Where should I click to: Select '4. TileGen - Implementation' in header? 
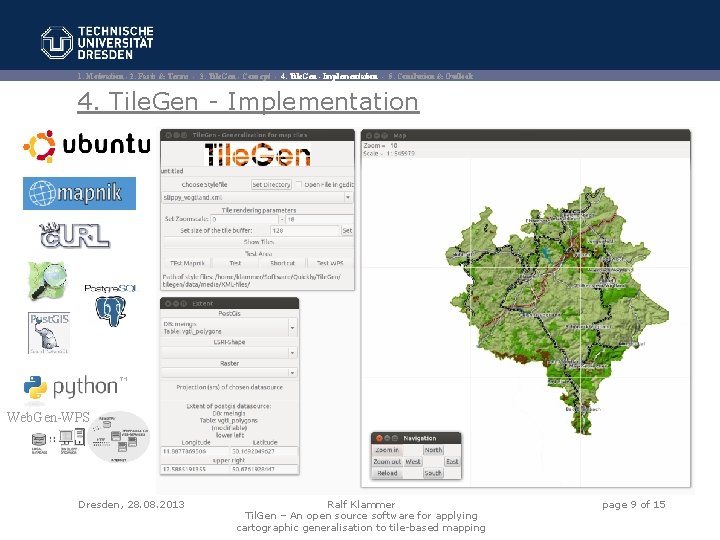click(329, 76)
